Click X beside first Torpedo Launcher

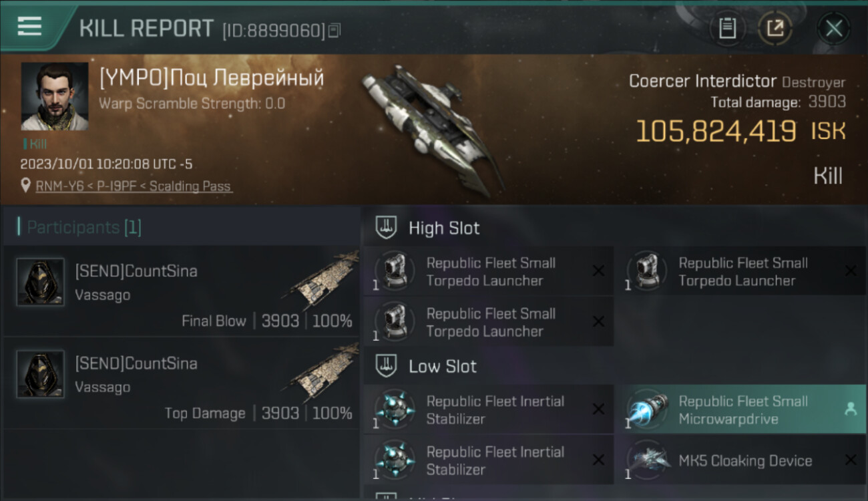pos(598,271)
